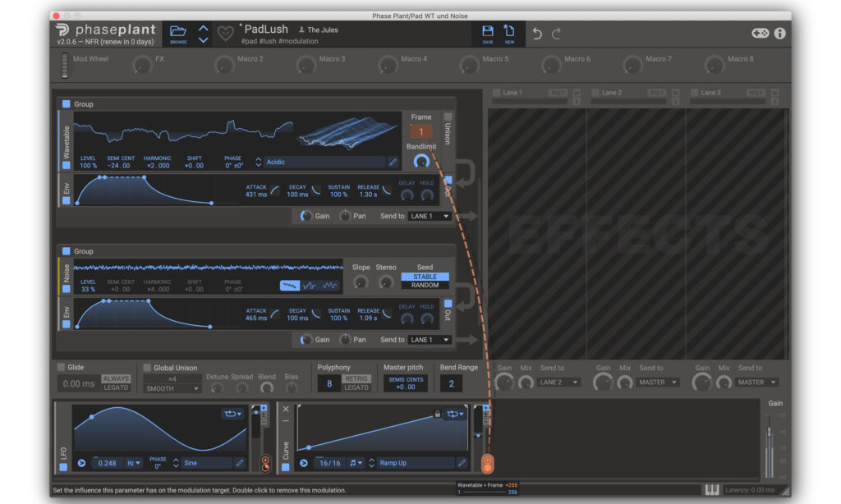The width and height of the screenshot is (841, 504).
Task: Click the lock icon in the Curve display
Action: (x=437, y=414)
